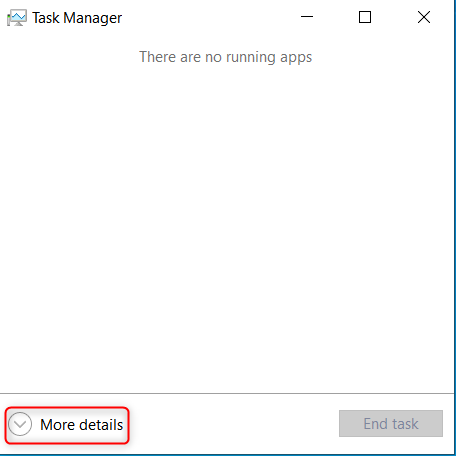Image resolution: width=456 pixels, height=456 pixels.
Task: Close Task Manager with the X button
Action: (x=424, y=17)
